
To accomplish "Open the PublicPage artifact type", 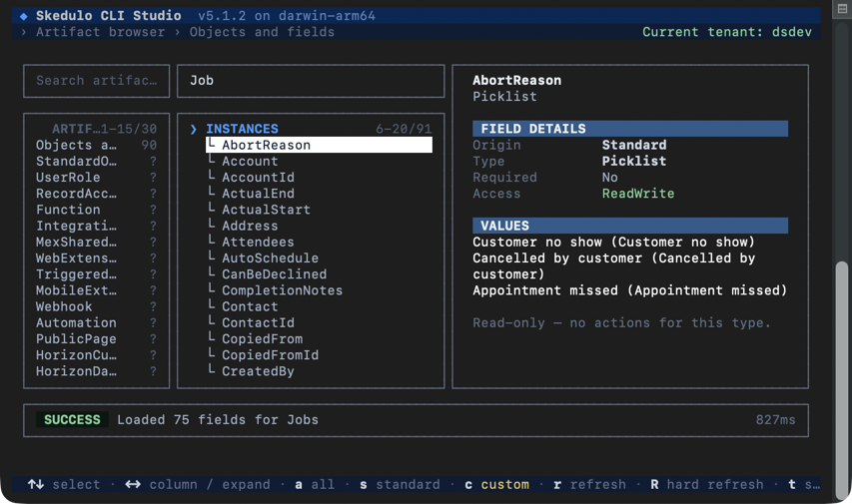I will 96,339.
